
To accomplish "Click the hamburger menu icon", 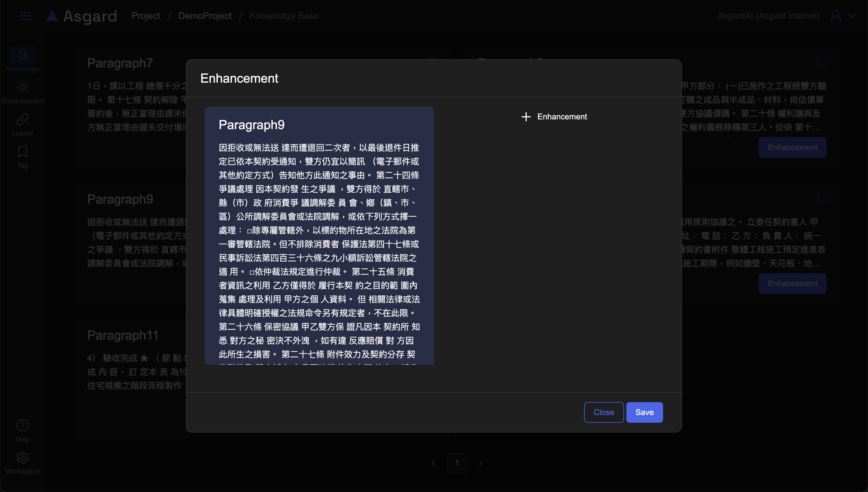I will (x=25, y=16).
